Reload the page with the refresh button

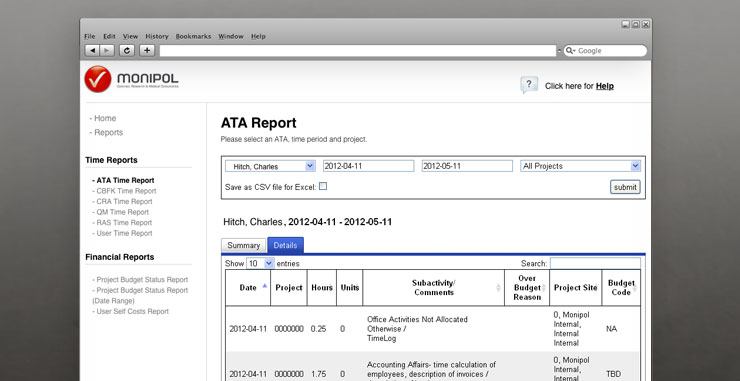(x=126, y=51)
